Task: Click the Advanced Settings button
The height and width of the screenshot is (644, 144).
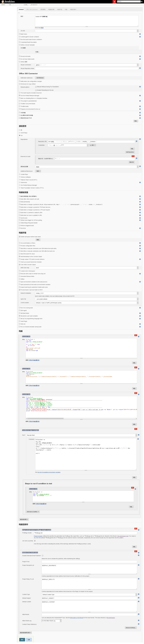Action: 131,628
